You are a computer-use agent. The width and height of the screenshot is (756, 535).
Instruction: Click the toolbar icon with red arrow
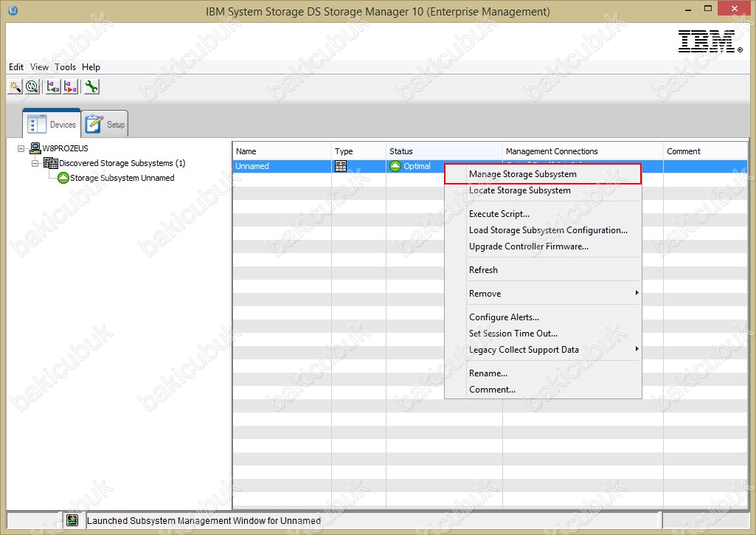[x=70, y=87]
